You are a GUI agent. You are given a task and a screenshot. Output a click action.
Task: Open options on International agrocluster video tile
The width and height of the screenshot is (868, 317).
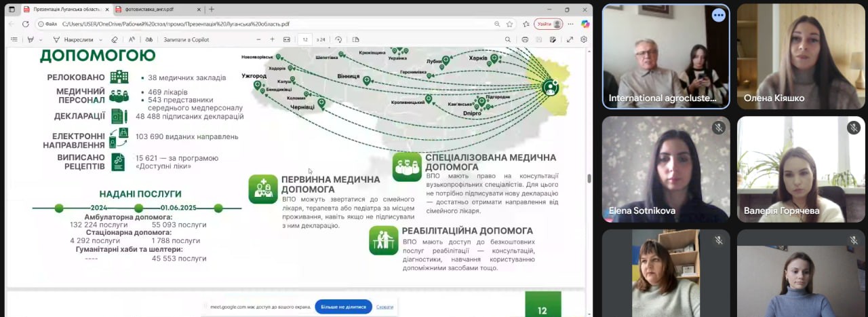pyautogui.click(x=718, y=16)
